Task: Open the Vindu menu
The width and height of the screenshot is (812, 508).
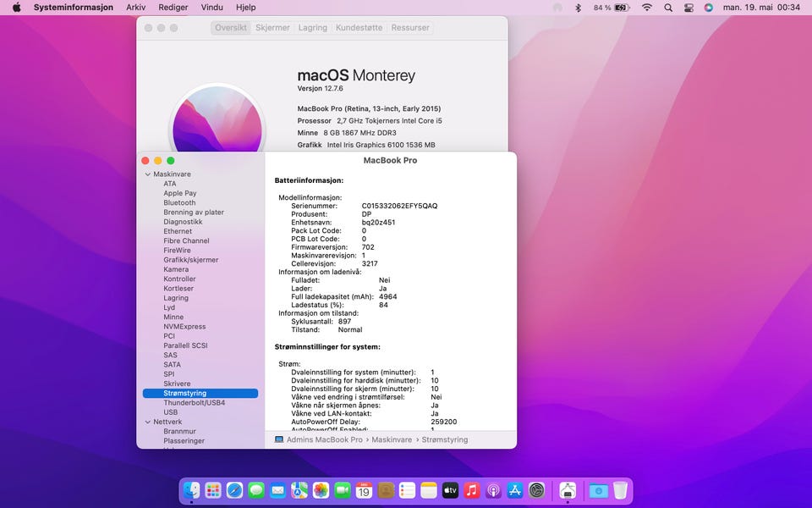Action: (211, 8)
